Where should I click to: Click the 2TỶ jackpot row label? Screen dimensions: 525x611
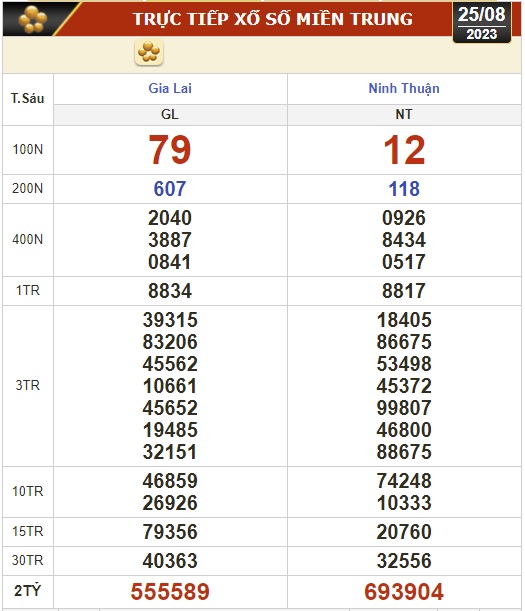pos(28,591)
